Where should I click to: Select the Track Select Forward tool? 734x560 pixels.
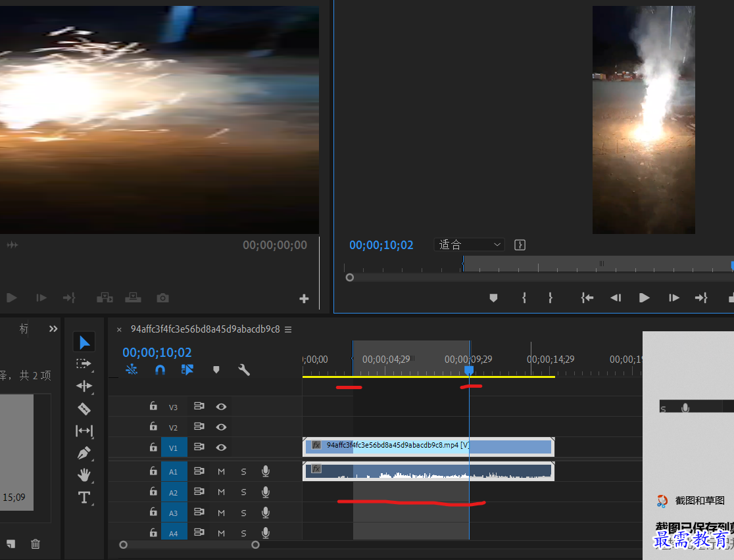(x=84, y=363)
